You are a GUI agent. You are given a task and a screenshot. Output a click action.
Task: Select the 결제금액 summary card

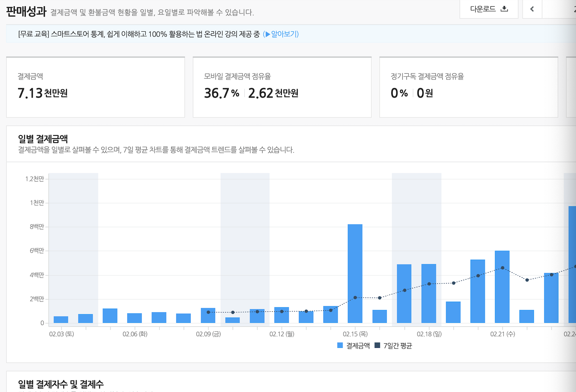point(95,87)
